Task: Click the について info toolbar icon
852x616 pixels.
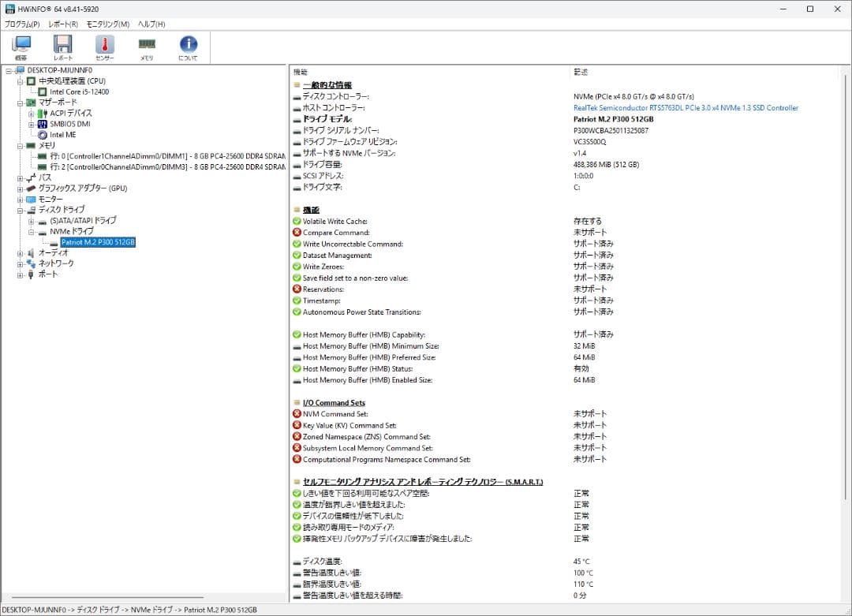Action: pos(189,46)
